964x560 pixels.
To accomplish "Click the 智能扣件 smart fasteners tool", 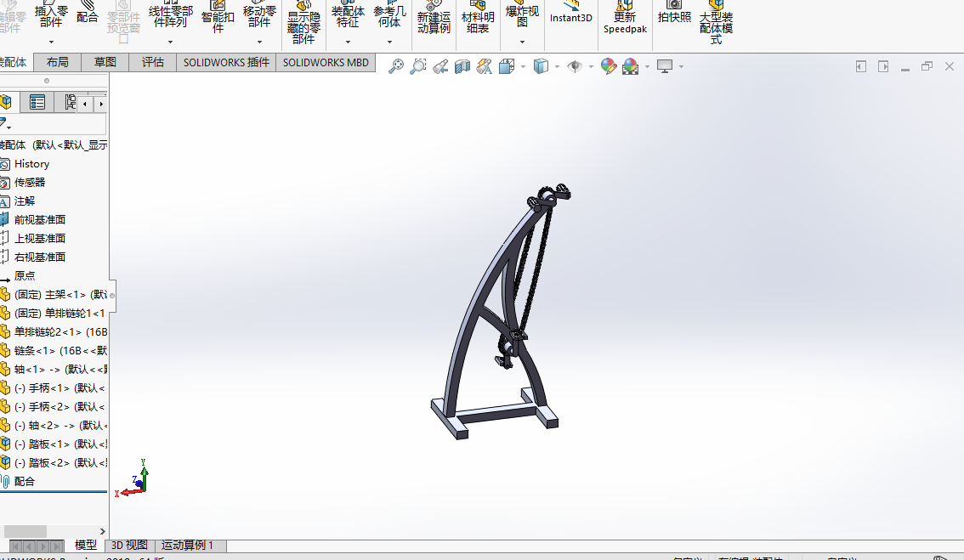I will point(218,17).
